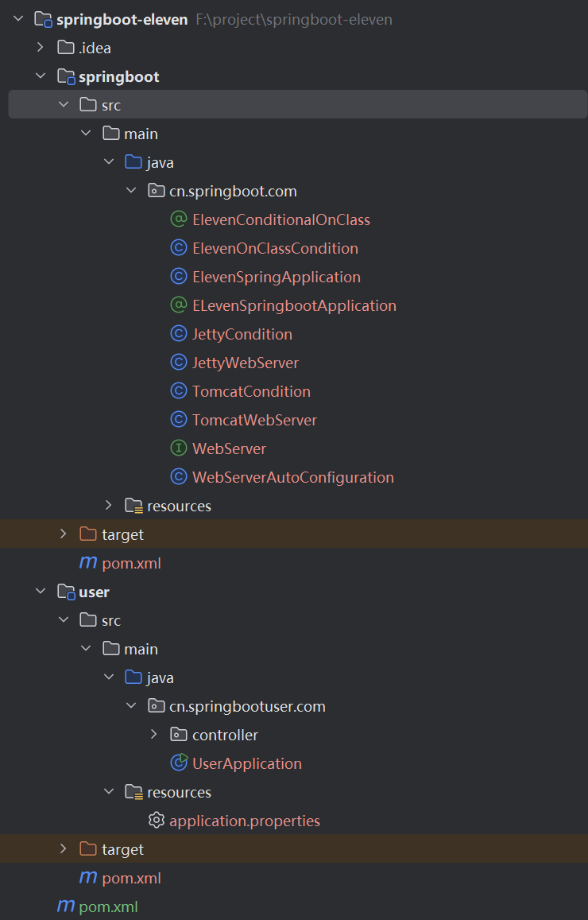Click the class icon of TomcatCondition
Image resolution: width=588 pixels, height=920 pixels.
[x=178, y=390]
